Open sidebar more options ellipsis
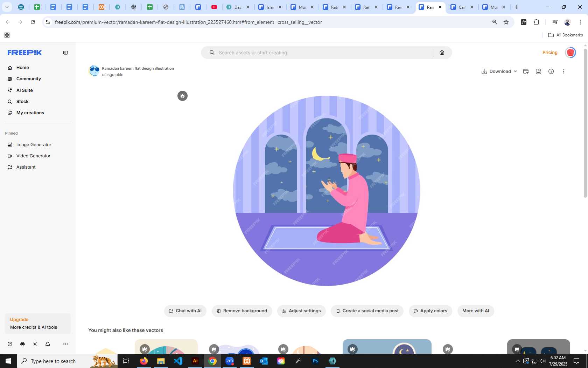 pos(65,344)
